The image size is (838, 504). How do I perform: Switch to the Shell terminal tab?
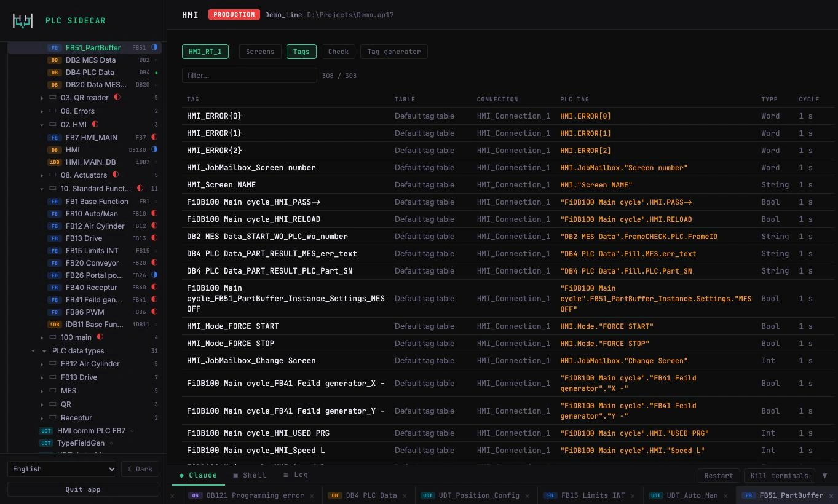(250, 475)
